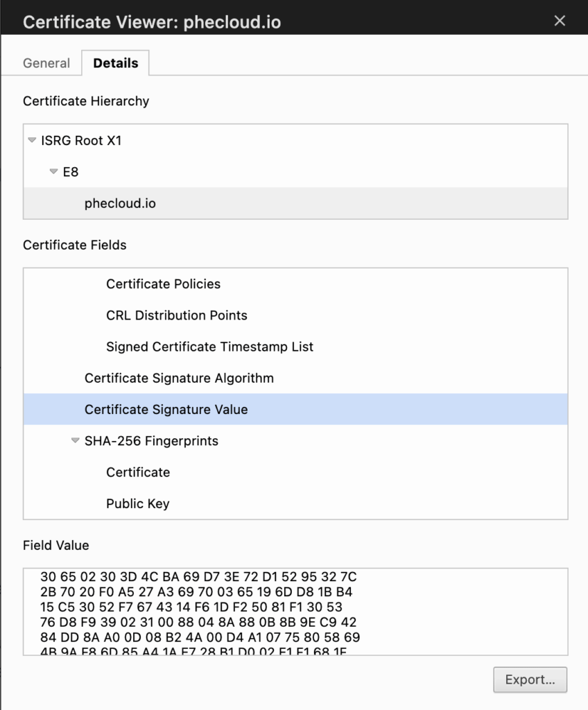Select the Details tab

[116, 63]
